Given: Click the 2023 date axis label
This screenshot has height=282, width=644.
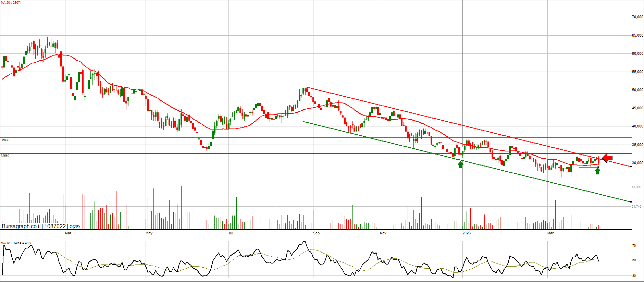Looking at the screenshot, I should [x=467, y=233].
